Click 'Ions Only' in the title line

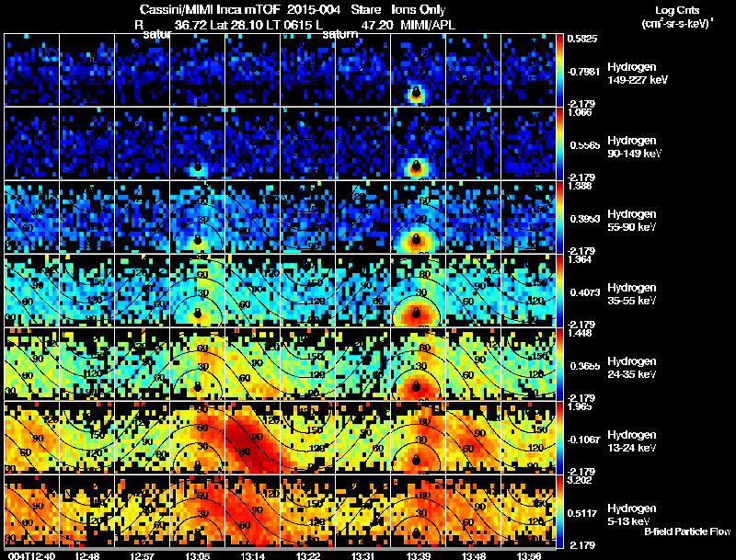pyautogui.click(x=419, y=10)
